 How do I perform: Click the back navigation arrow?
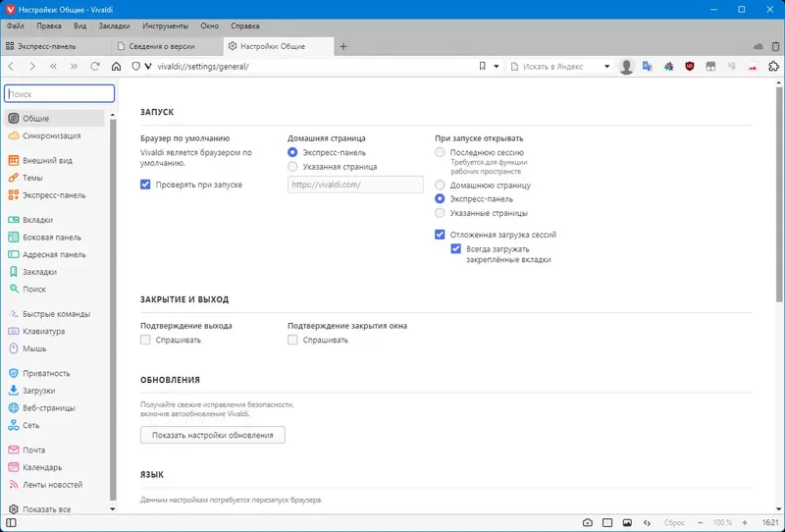pos(11,66)
